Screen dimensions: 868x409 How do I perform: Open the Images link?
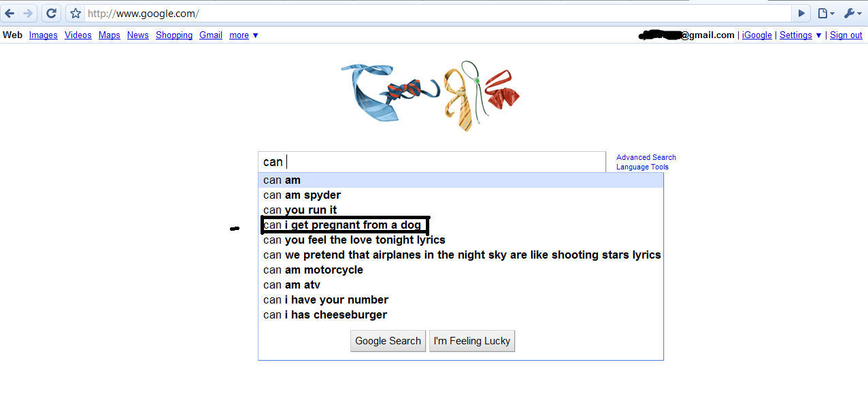click(44, 35)
